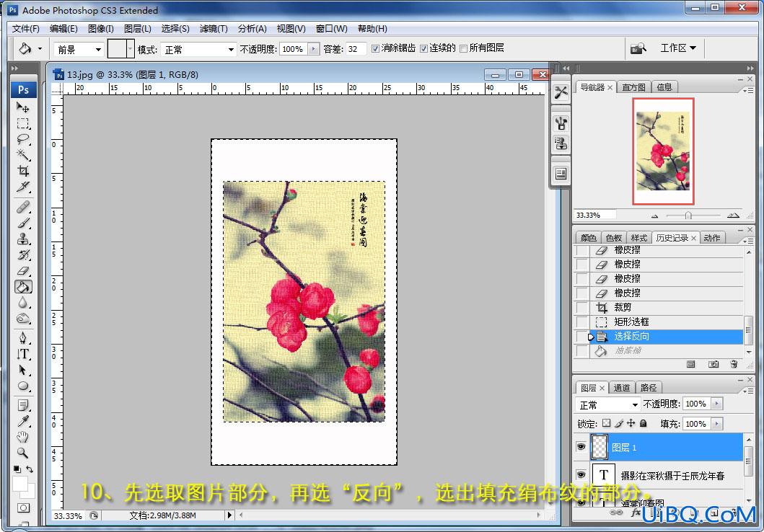
Task: Switch to the 通道 tab
Action: click(x=621, y=387)
